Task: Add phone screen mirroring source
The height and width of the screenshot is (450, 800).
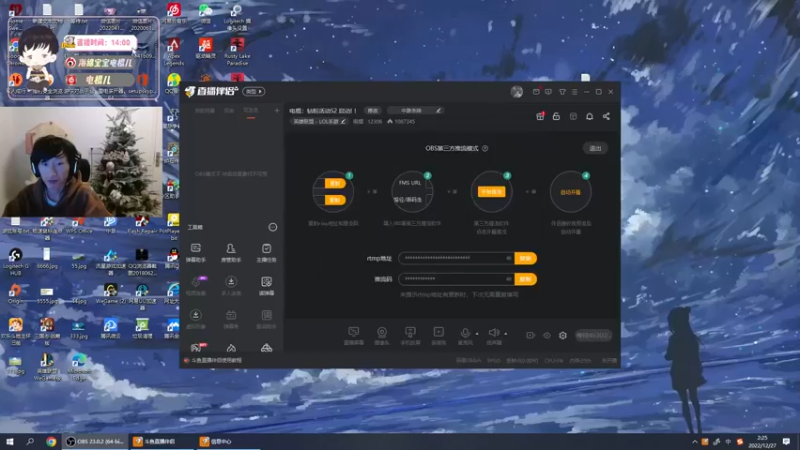Action: click(x=410, y=336)
